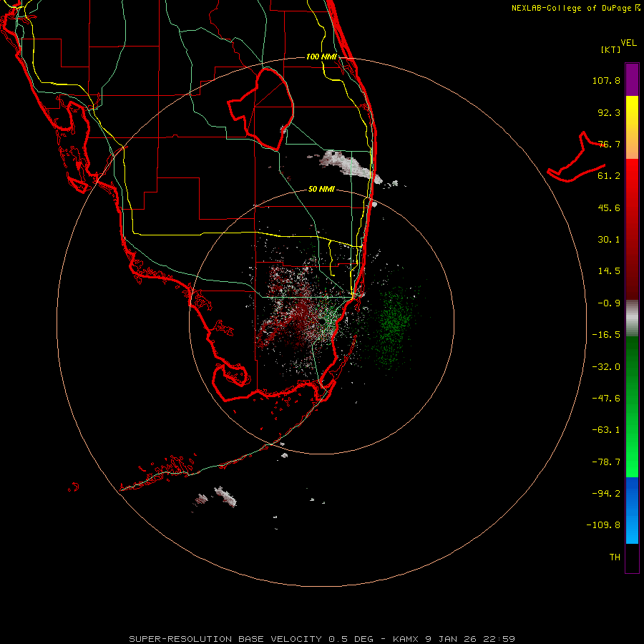The image size is (644, 644).
Task: Click the 100 NMI range ring label
Action: pyautogui.click(x=321, y=57)
